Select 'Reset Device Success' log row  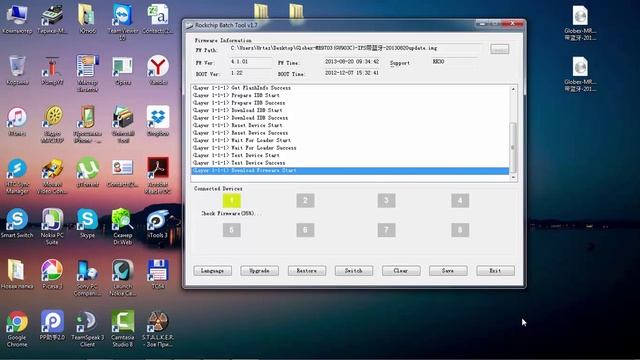point(351,133)
